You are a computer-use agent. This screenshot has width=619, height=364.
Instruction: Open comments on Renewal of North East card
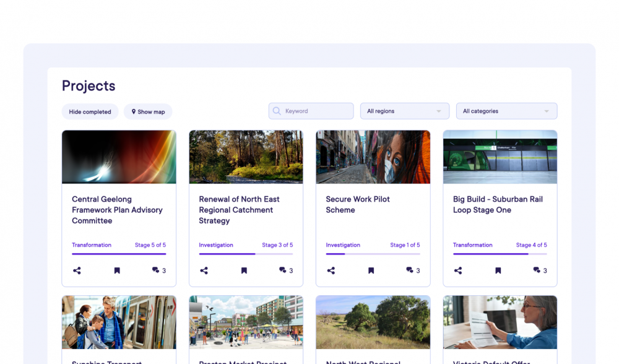click(285, 271)
